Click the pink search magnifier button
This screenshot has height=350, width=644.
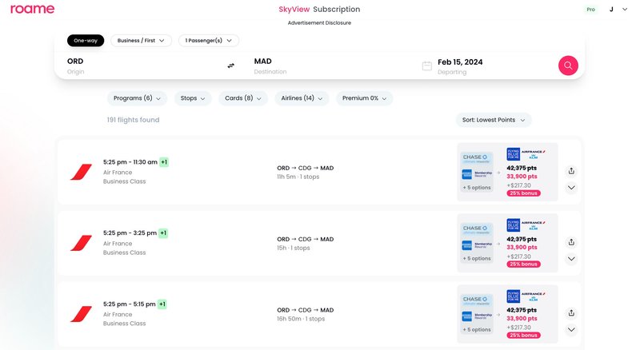click(x=568, y=66)
